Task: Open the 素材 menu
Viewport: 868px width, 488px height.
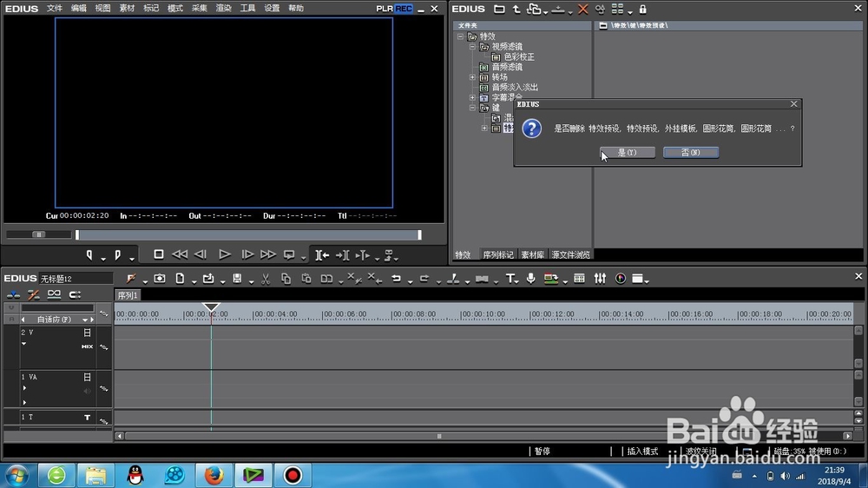Action: (127, 9)
